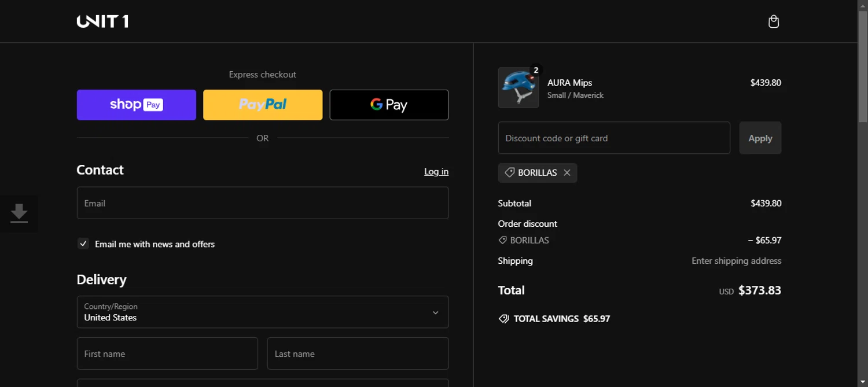Choose Google Pay express checkout
868x387 pixels.
(x=389, y=105)
